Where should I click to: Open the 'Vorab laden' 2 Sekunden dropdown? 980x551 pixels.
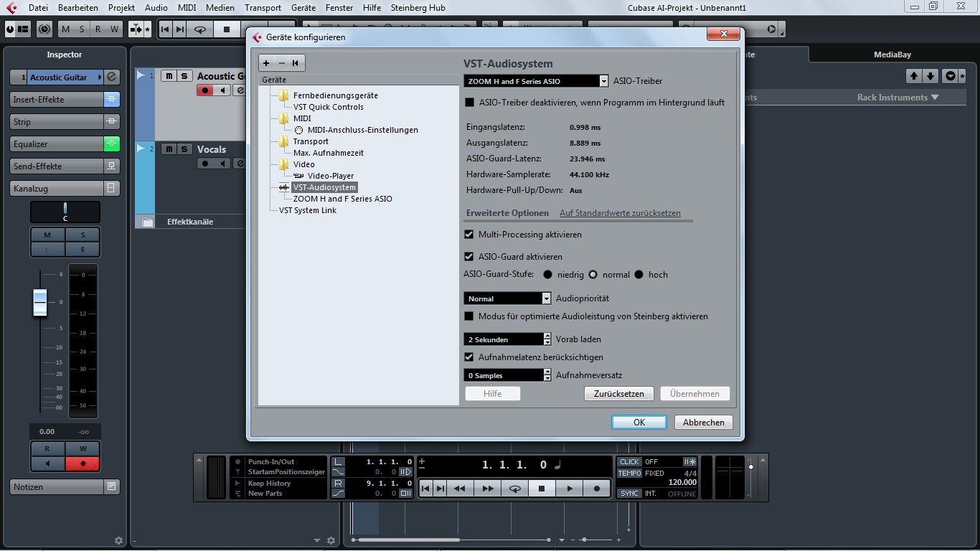[507, 339]
